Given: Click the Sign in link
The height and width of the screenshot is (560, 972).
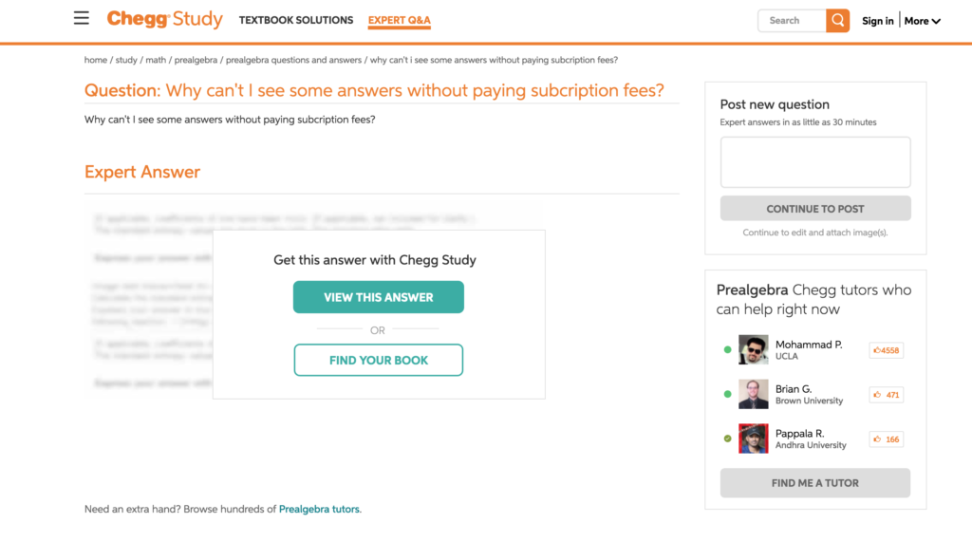Looking at the screenshot, I should coord(878,21).
